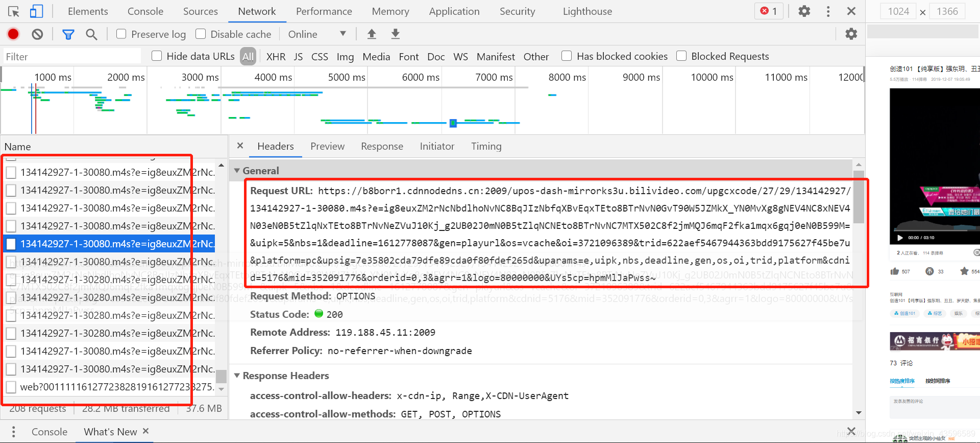Filter requests by WS

tap(460, 56)
